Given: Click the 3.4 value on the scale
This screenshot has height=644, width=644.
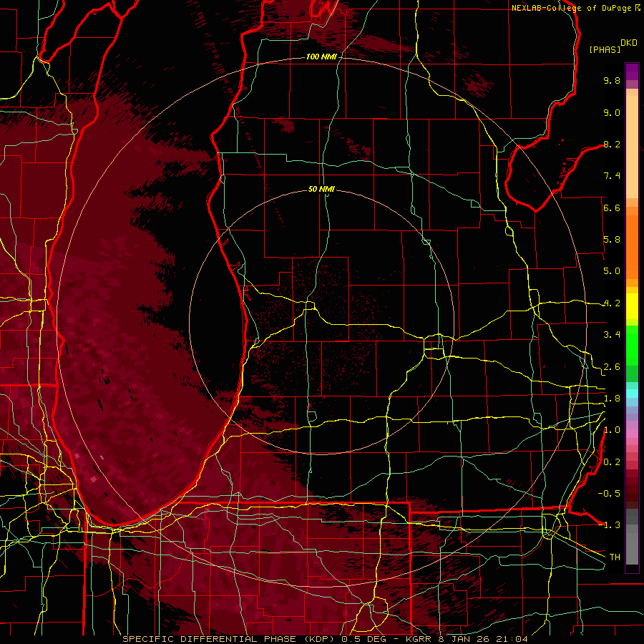Looking at the screenshot, I should pyautogui.click(x=612, y=335).
